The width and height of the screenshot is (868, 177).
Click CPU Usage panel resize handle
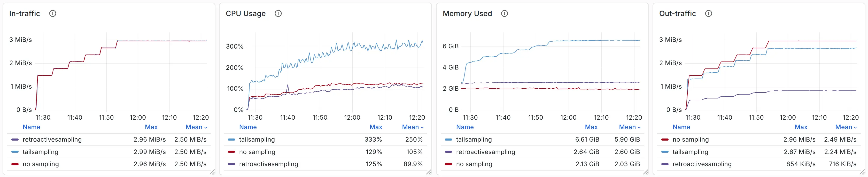click(428, 172)
